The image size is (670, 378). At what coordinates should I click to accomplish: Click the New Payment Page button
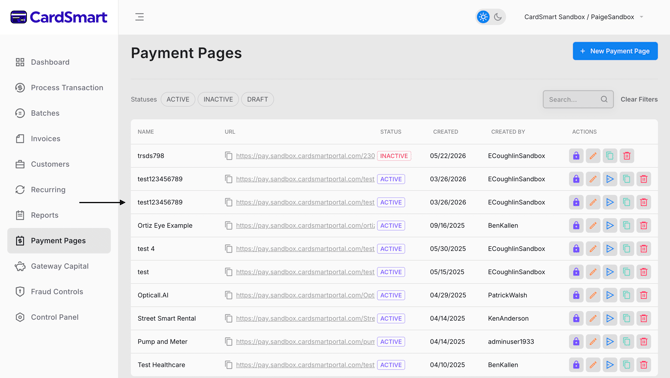pyautogui.click(x=615, y=51)
